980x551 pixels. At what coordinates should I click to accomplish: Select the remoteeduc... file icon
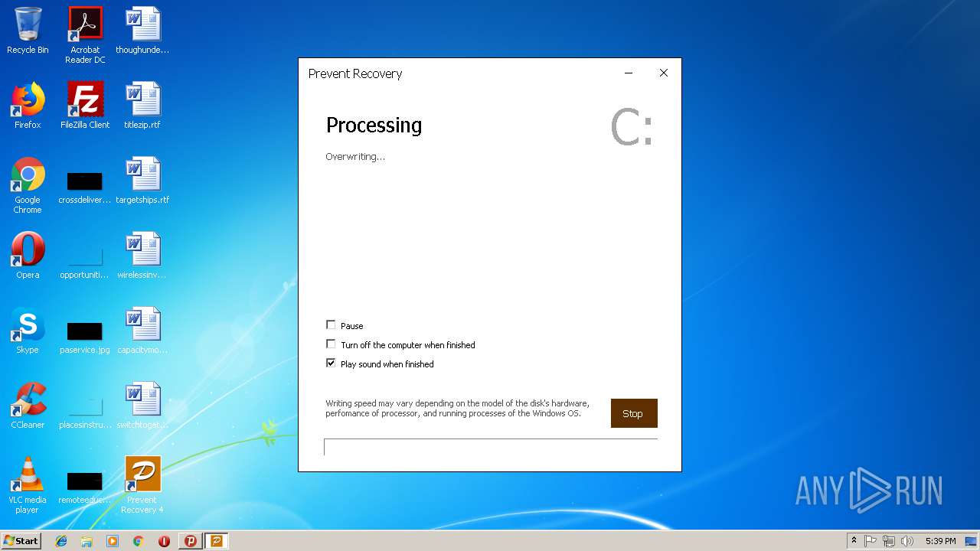(85, 488)
